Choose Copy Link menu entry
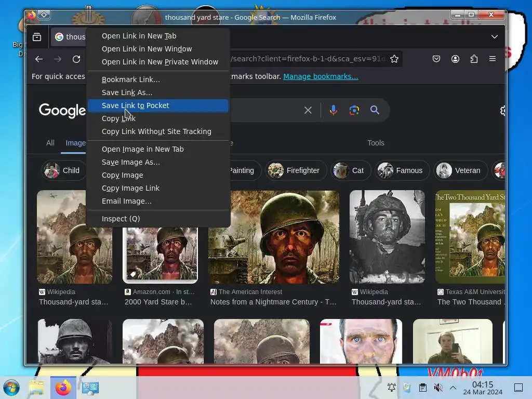Screen dimensions: 532x399 click(x=158, y=118)
